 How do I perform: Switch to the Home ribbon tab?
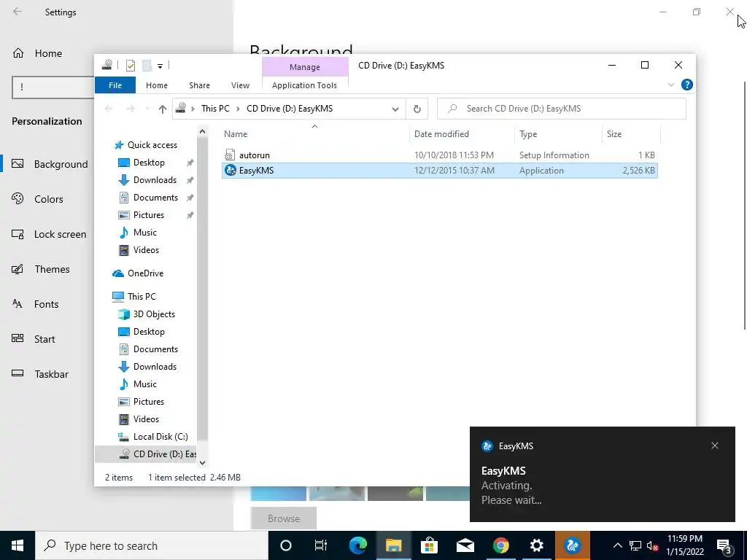tap(157, 85)
